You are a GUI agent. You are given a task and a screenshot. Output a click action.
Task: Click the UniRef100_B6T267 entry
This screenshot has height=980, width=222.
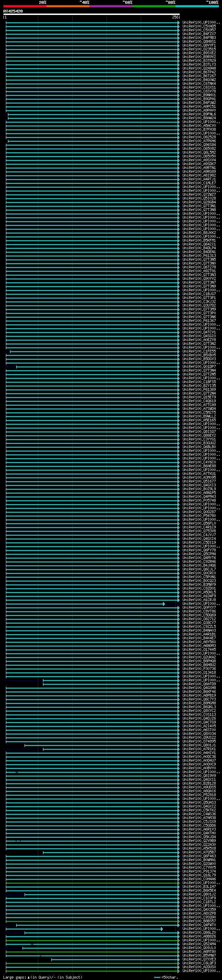tap(199, 76)
